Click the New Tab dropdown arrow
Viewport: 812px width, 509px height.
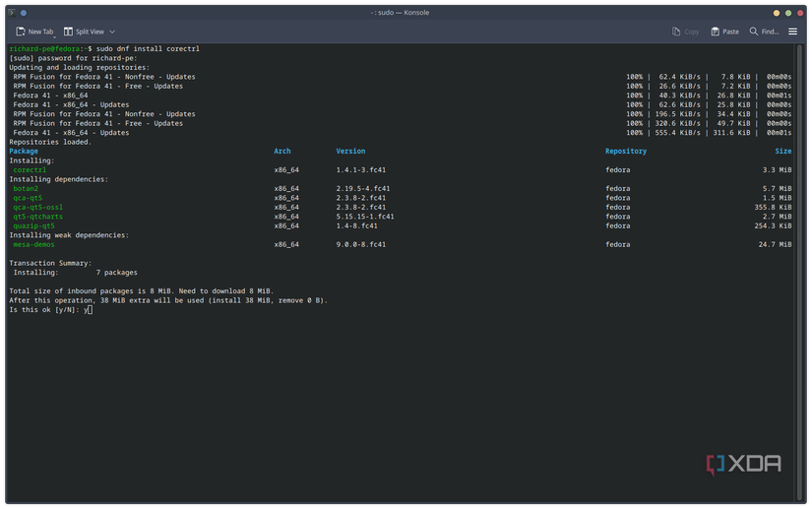pos(54,36)
